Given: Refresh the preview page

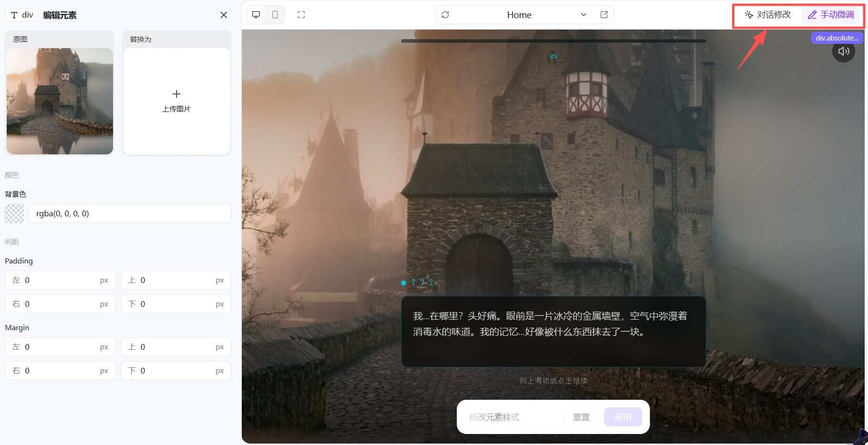Looking at the screenshot, I should pos(445,15).
